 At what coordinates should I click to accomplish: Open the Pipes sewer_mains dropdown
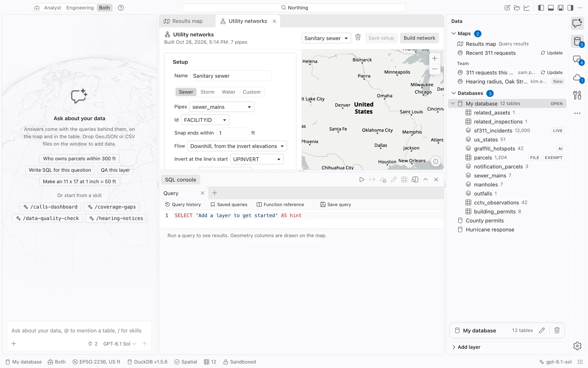coord(222,107)
